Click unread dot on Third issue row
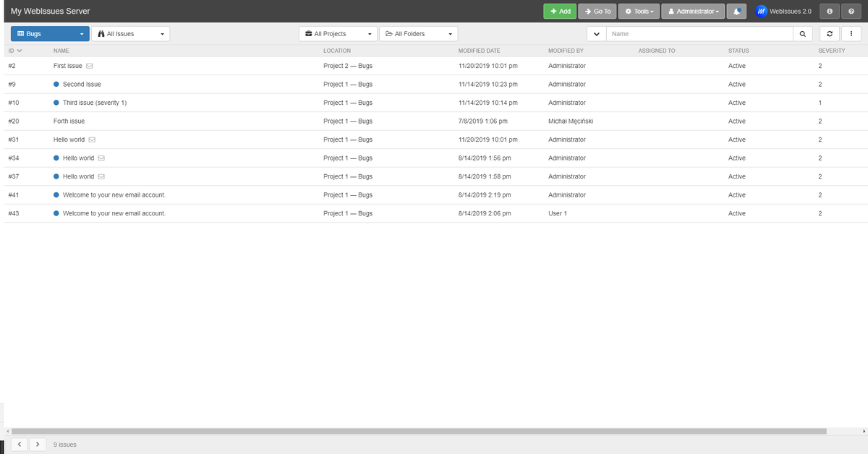Screen dimensions: 868x454 click(56, 103)
